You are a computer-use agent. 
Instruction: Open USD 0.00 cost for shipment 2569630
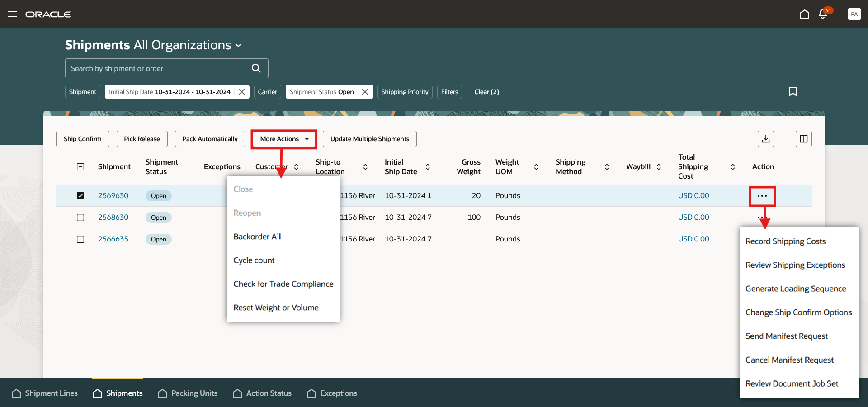693,196
